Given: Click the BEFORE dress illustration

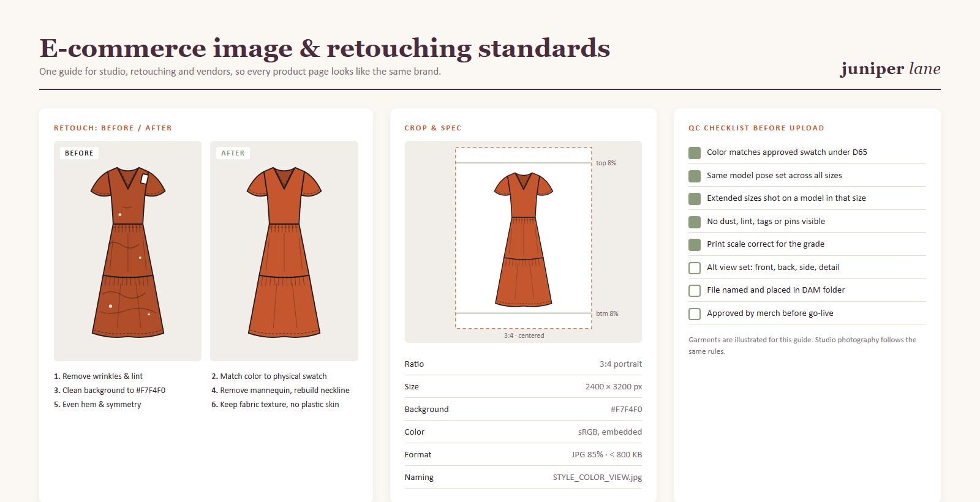Looking at the screenshot, I should [128, 252].
